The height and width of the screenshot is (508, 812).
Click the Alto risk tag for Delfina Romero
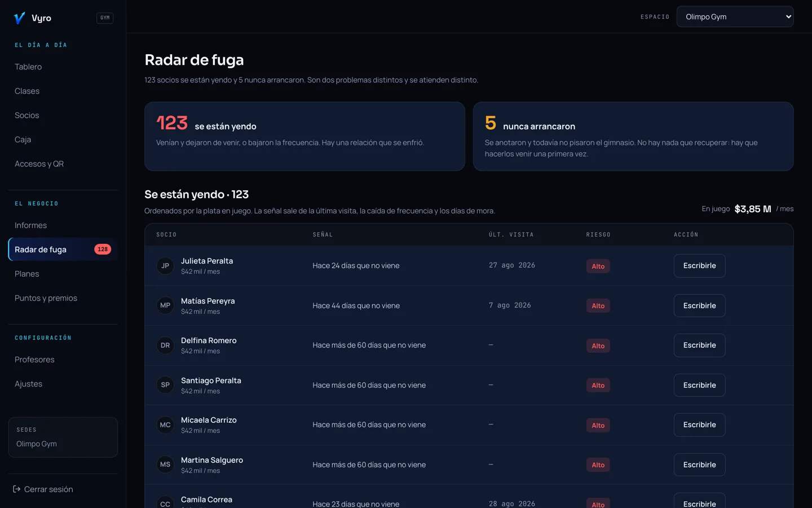598,346
